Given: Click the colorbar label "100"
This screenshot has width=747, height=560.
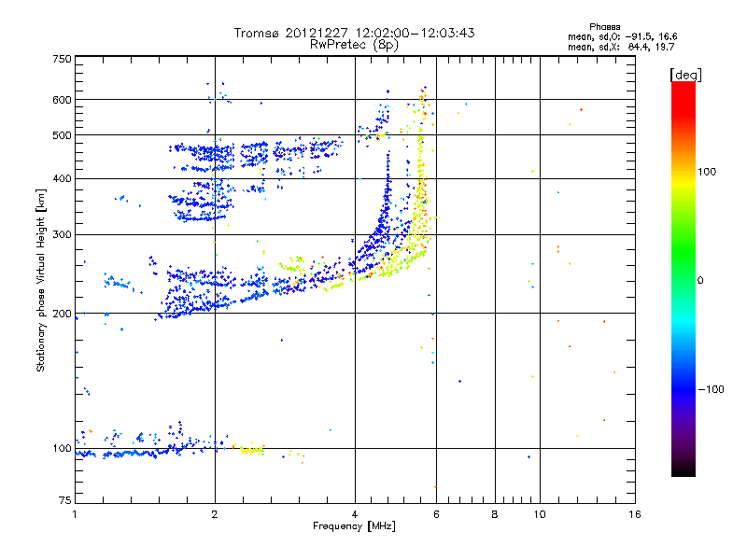Looking at the screenshot, I should (707, 172).
